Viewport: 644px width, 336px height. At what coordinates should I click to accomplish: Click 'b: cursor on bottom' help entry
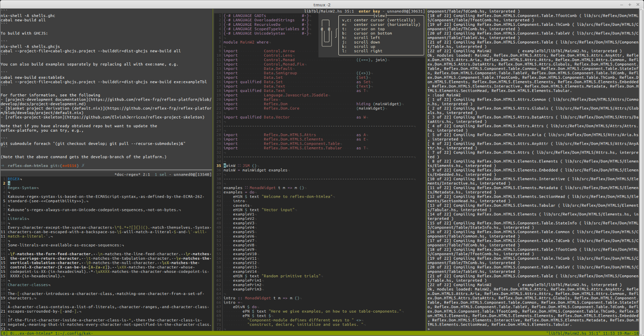coord(367,33)
